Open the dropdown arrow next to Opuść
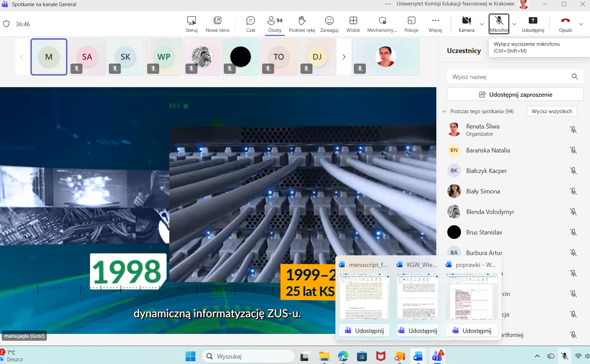590x364 pixels. (x=581, y=24)
